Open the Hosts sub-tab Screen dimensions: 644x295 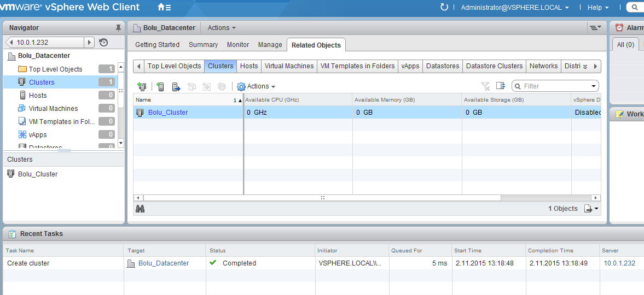point(249,66)
